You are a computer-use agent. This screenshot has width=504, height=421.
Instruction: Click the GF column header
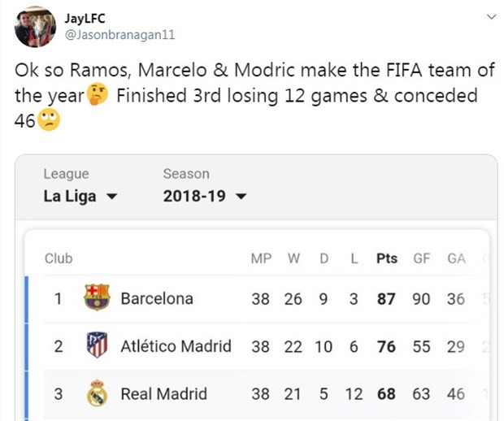tap(421, 258)
